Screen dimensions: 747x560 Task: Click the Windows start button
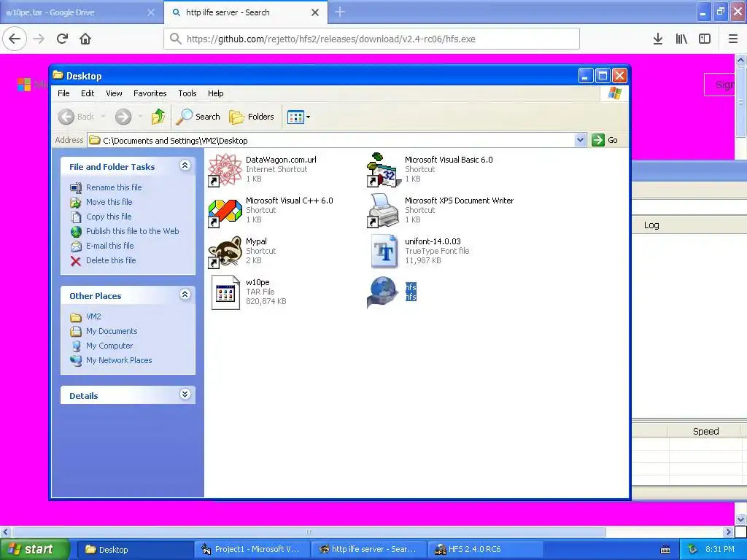pos(34,550)
